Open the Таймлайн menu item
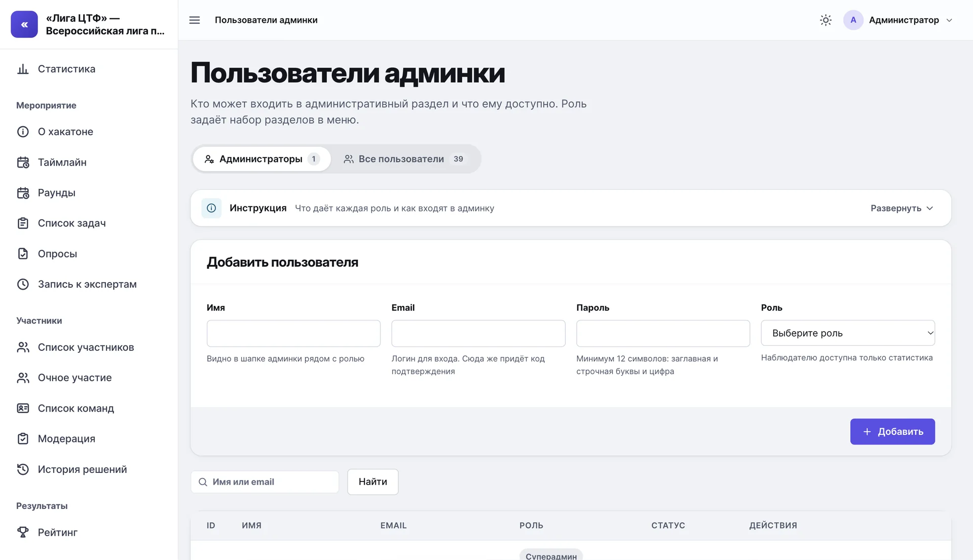 pyautogui.click(x=89, y=163)
